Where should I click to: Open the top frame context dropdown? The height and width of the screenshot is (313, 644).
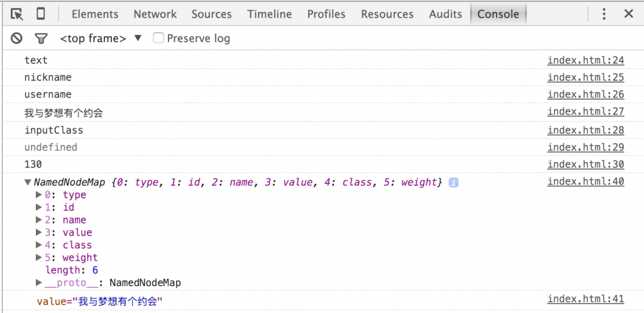coord(101,38)
